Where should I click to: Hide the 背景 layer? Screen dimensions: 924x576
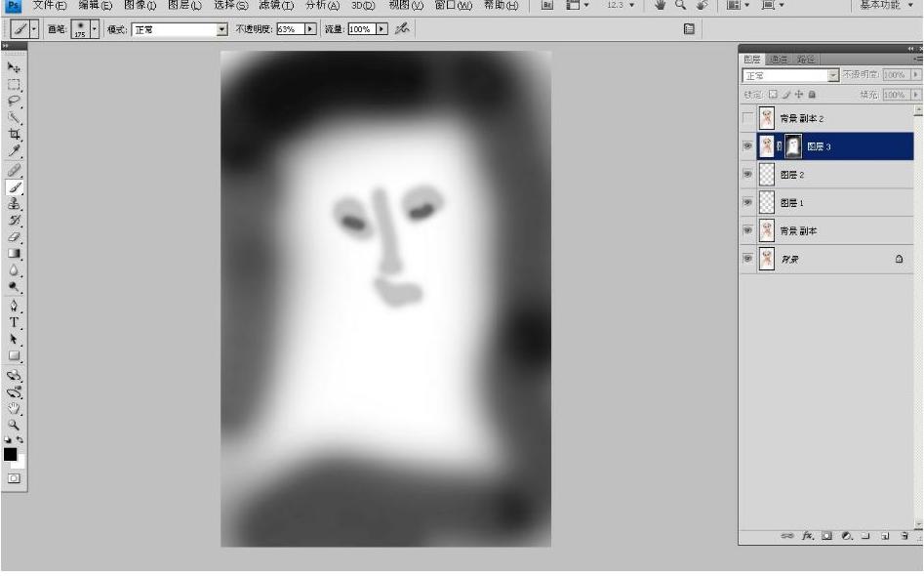coord(747,259)
